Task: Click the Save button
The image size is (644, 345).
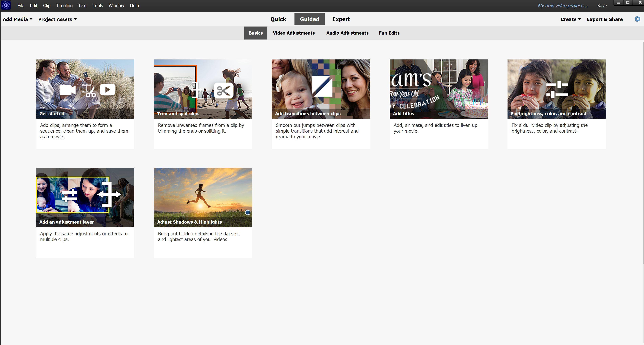Action: tap(602, 5)
